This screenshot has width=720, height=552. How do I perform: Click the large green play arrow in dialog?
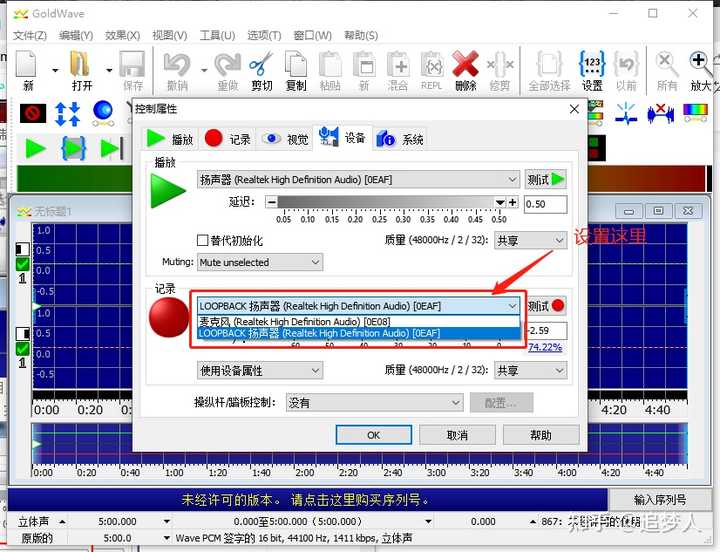click(168, 191)
